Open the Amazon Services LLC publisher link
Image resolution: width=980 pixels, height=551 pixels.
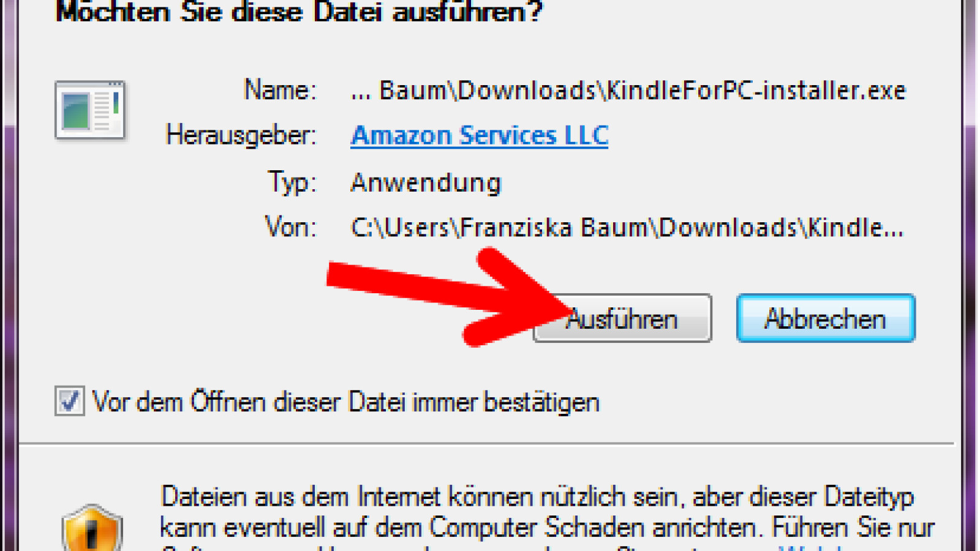480,135
